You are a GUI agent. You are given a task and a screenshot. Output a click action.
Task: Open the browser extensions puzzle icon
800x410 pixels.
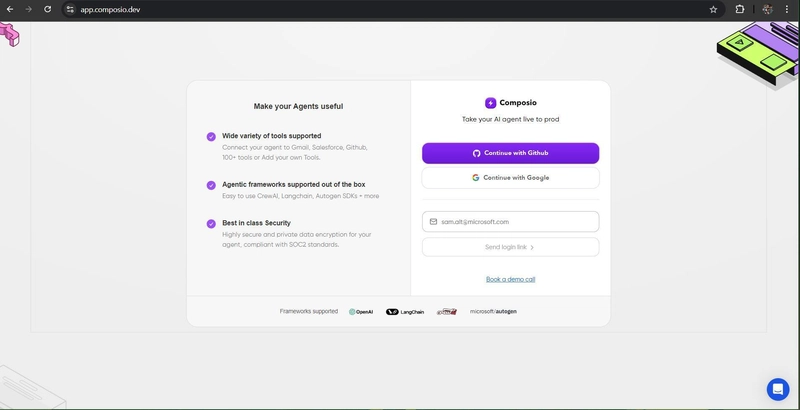(740, 9)
